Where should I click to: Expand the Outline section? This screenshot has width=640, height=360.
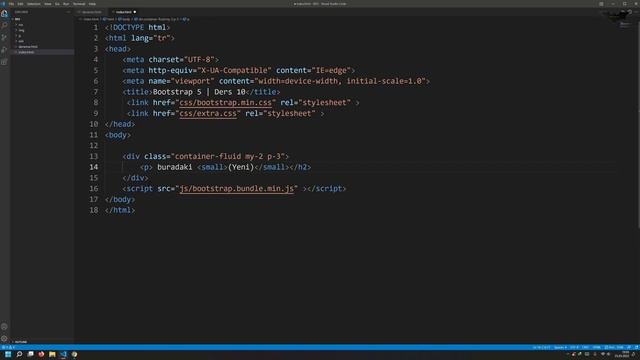[20, 342]
